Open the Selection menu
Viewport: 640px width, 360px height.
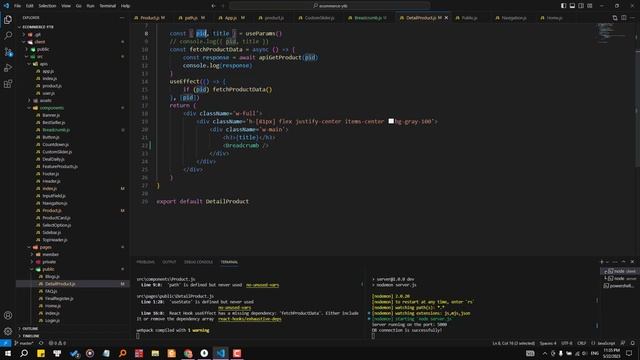point(47,6)
